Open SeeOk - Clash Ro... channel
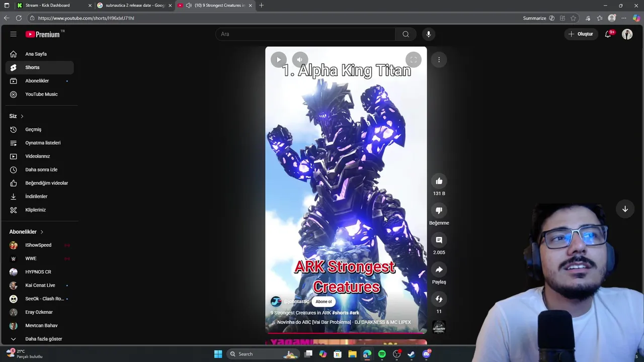Viewport: 644px width, 362px height. [x=39, y=299]
